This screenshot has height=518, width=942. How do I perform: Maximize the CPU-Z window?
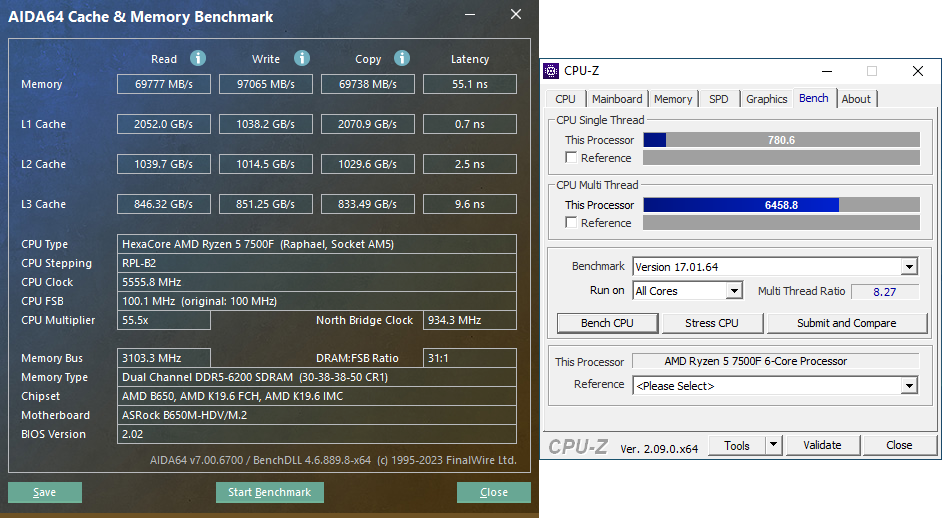click(872, 71)
